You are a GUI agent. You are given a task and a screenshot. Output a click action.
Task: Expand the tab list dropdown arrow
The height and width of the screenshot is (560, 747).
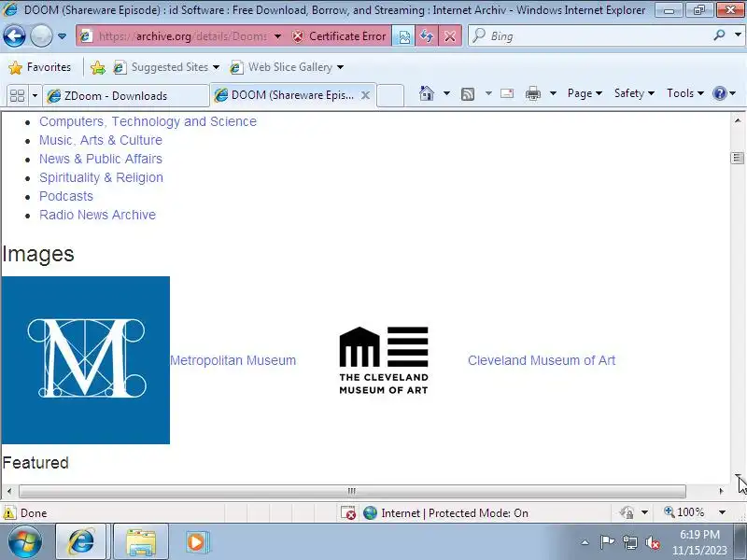pyautogui.click(x=35, y=96)
